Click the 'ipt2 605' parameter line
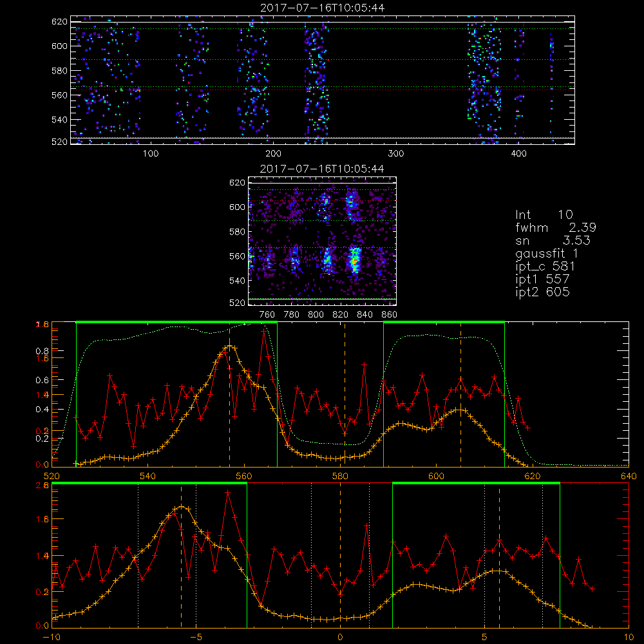This screenshot has height=644, width=644. 542,292
